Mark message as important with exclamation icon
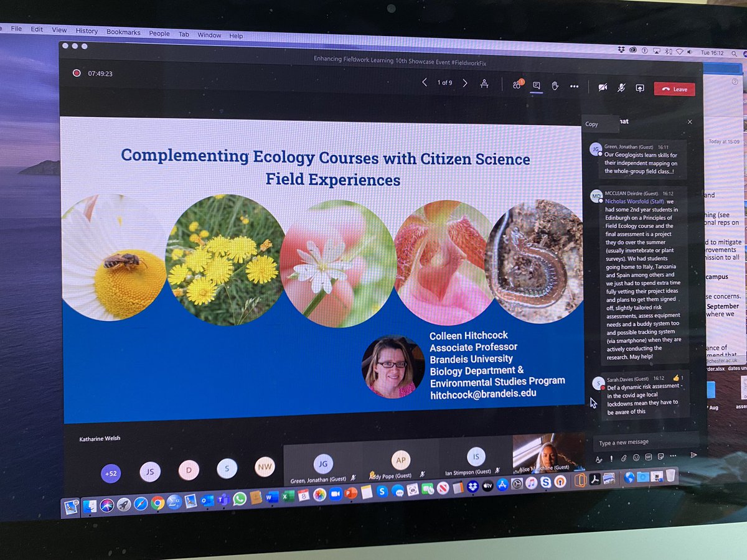Viewport: 747px width, 560px height. 611,459
